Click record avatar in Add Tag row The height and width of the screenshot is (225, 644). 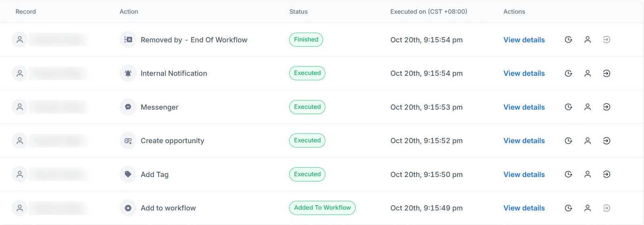20,174
